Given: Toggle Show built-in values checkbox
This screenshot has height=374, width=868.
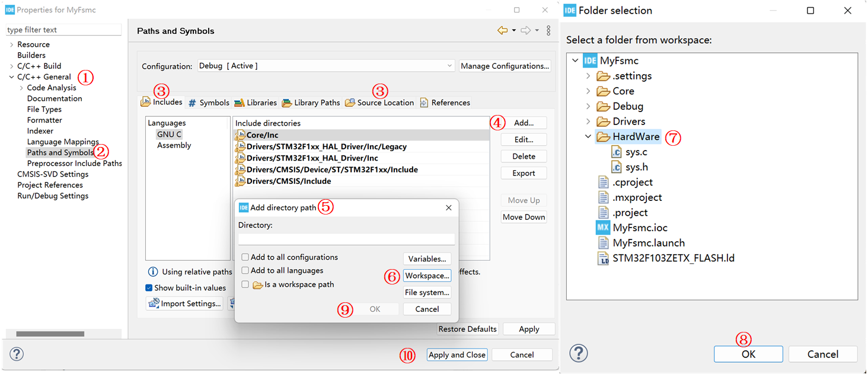Looking at the screenshot, I should click(x=149, y=288).
